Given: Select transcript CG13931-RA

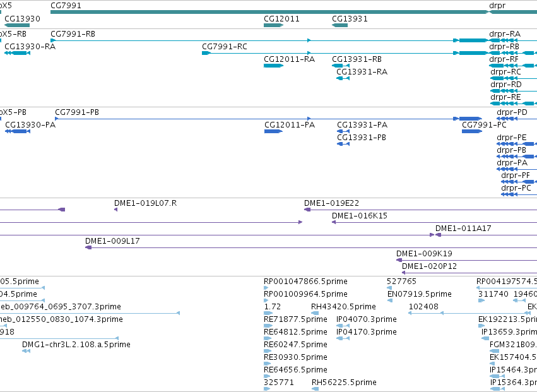Looking at the screenshot, I should click(343, 78).
